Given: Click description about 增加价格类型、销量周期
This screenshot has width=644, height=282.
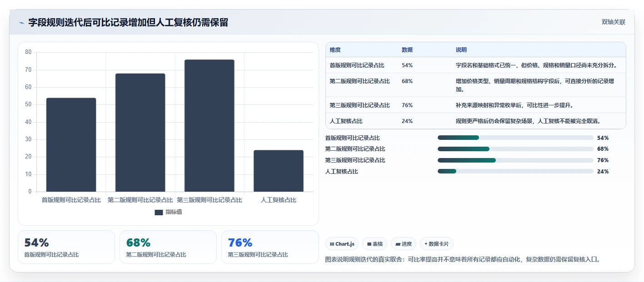Looking at the screenshot, I should pyautogui.click(x=535, y=85).
